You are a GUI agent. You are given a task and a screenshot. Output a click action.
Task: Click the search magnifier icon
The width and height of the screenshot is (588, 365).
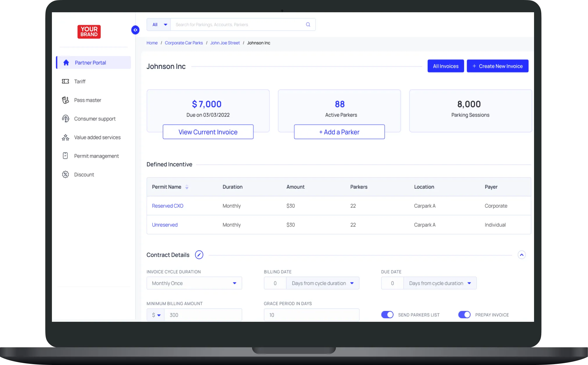click(308, 25)
